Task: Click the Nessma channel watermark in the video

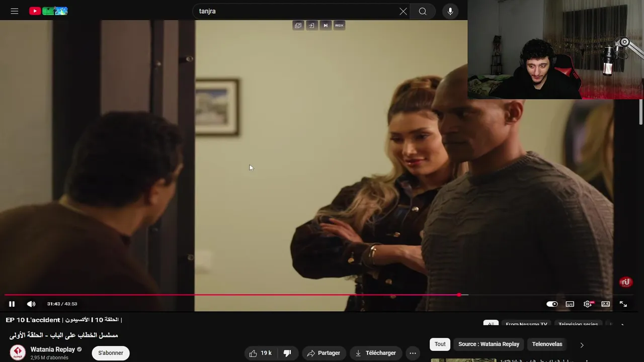Action: click(x=626, y=282)
